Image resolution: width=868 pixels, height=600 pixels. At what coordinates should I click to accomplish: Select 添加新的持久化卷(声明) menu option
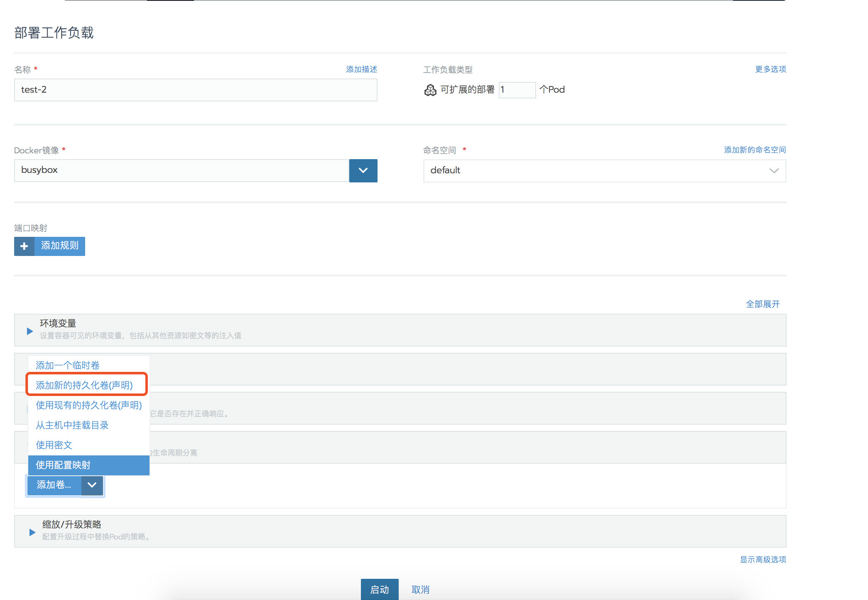(84, 385)
